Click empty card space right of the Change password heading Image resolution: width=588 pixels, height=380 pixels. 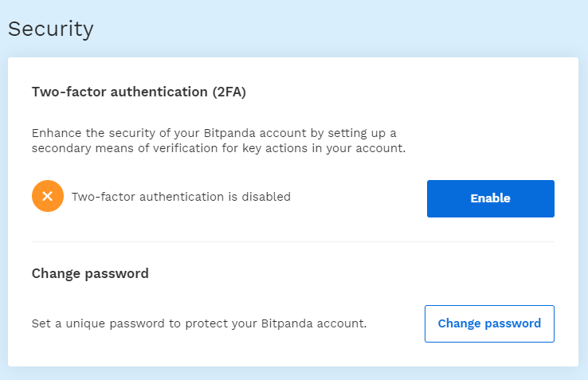(x=349, y=273)
